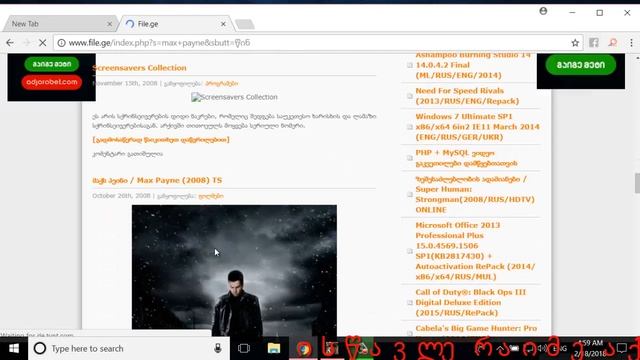Image resolution: width=640 pixels, height=360 pixels.
Task: Open the Action Center notifications icon
Action: pyautogui.click(x=622, y=348)
